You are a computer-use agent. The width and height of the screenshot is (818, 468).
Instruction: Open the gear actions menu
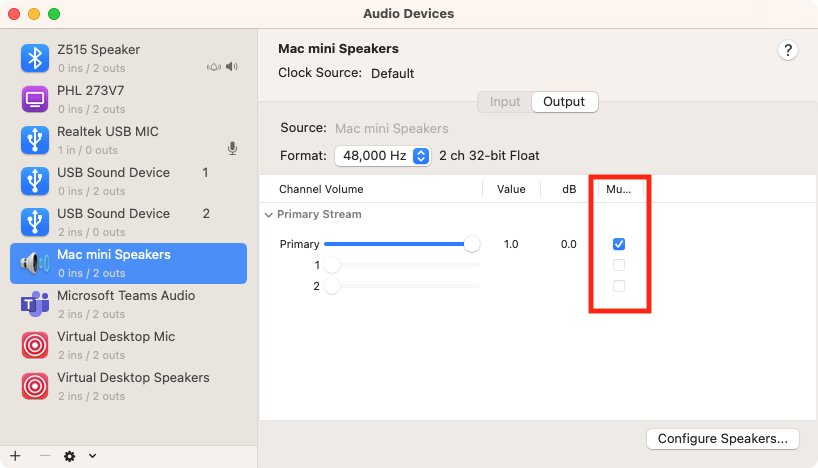(x=69, y=456)
